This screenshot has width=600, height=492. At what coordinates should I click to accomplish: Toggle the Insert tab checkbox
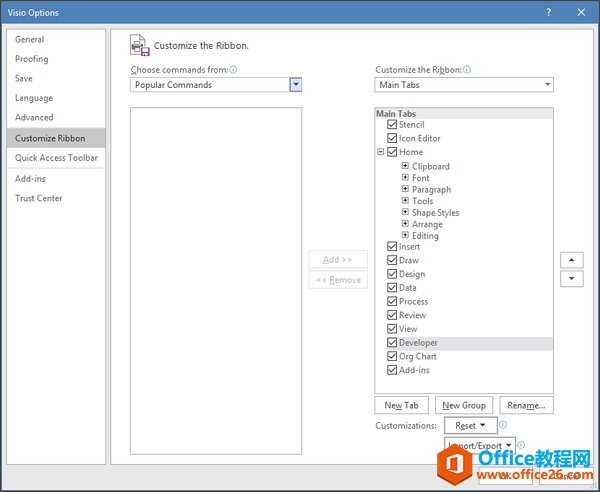[392, 246]
